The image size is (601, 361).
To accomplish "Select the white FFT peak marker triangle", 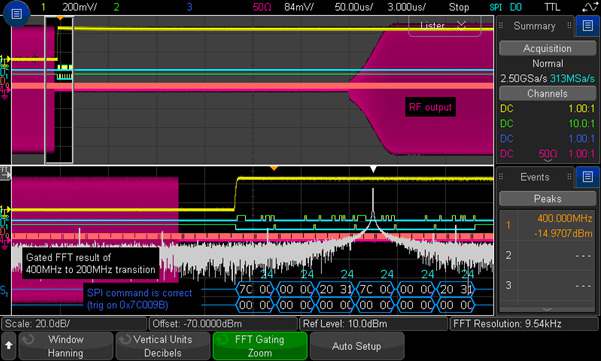I will point(373,169).
